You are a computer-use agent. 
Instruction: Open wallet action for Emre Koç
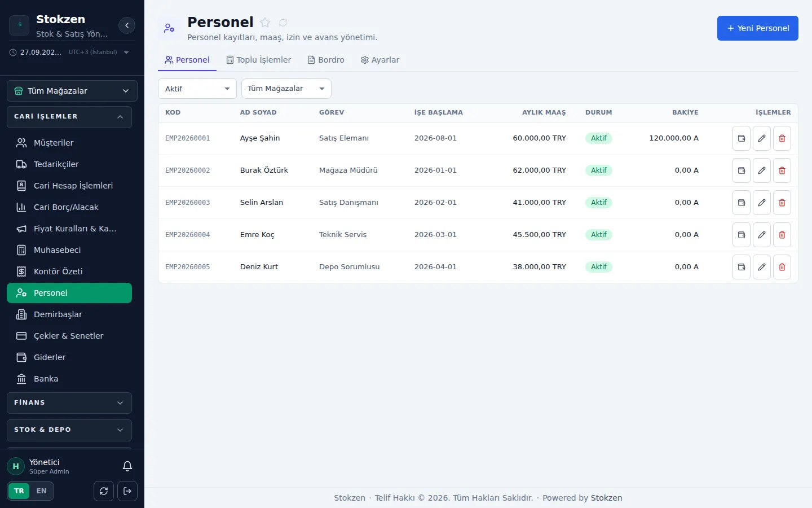coord(742,235)
